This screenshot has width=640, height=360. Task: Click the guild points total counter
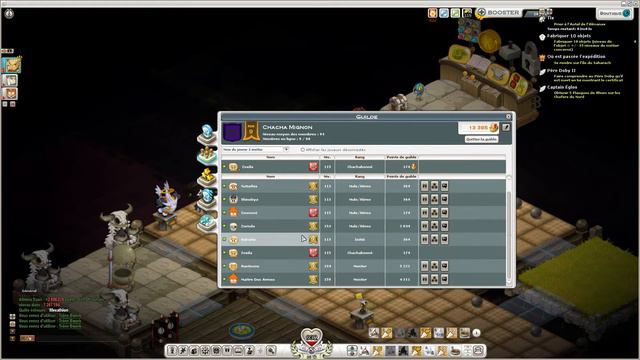(478, 128)
